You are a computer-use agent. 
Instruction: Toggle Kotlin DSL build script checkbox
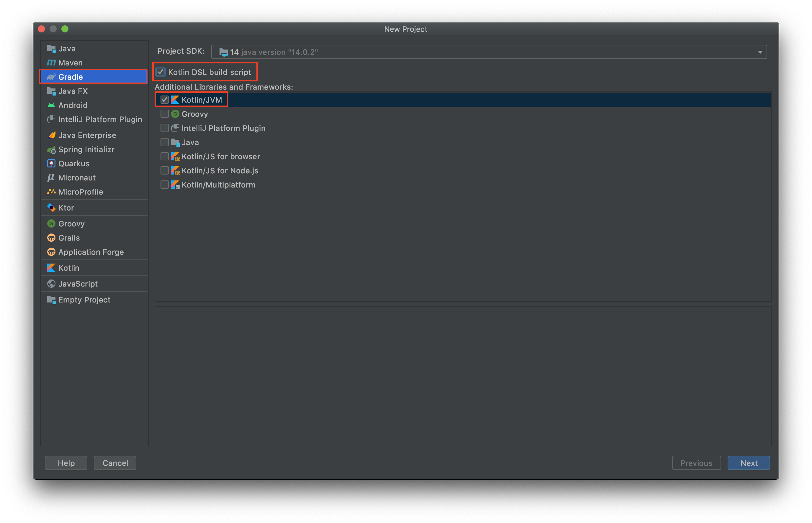163,72
